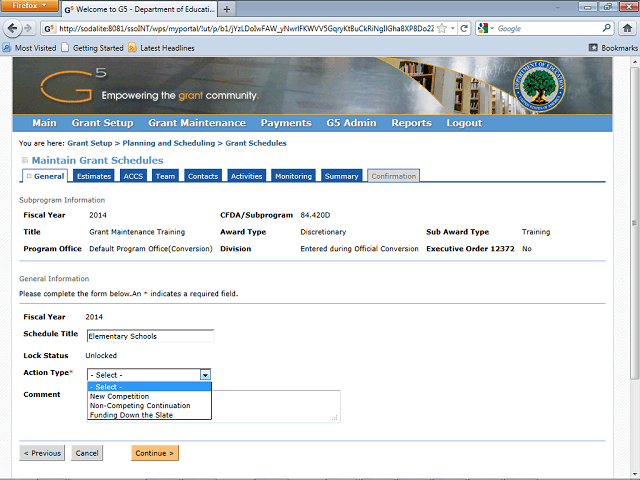The height and width of the screenshot is (480, 640).
Task: Switch to the ACCS tab
Action: (133, 176)
